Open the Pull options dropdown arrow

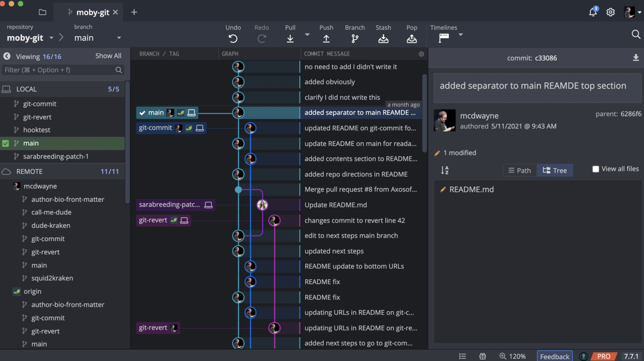(x=307, y=35)
